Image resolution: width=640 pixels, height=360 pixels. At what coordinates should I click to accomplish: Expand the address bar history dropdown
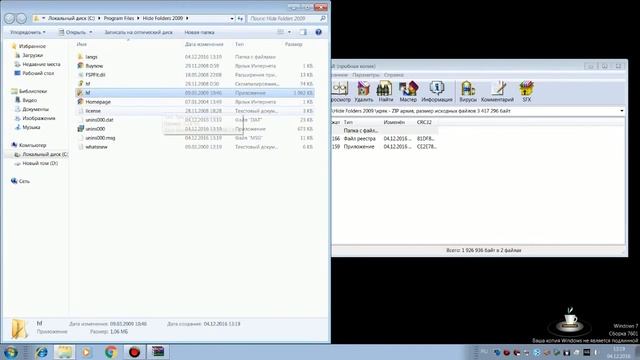(x=232, y=18)
